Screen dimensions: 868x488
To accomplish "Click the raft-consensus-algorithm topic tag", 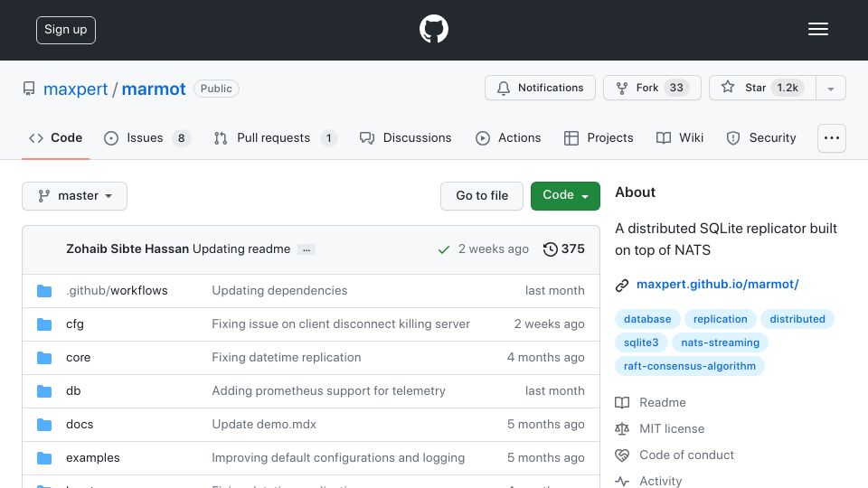I will click(690, 366).
